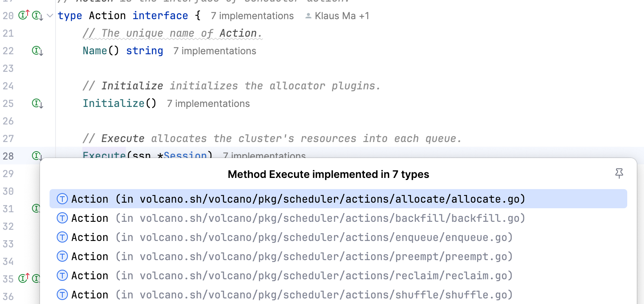
Task: Click the implementations down-arrow icon on line 20
Action: click(x=37, y=16)
